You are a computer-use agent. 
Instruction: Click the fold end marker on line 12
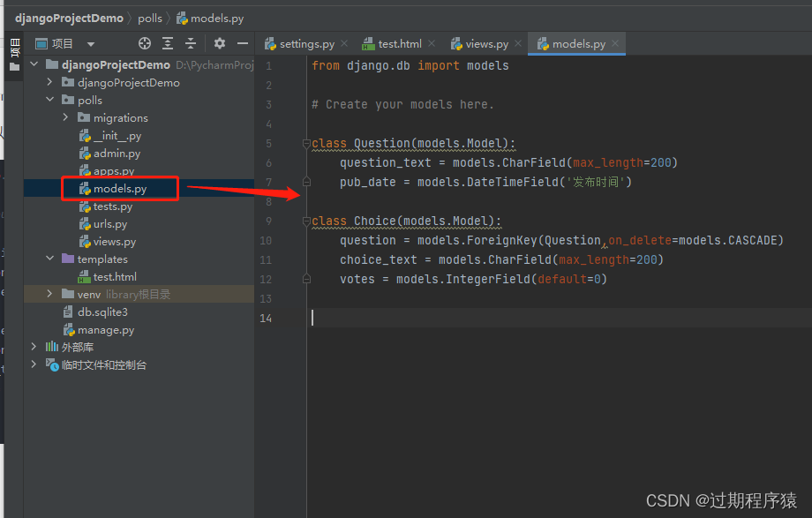point(306,279)
